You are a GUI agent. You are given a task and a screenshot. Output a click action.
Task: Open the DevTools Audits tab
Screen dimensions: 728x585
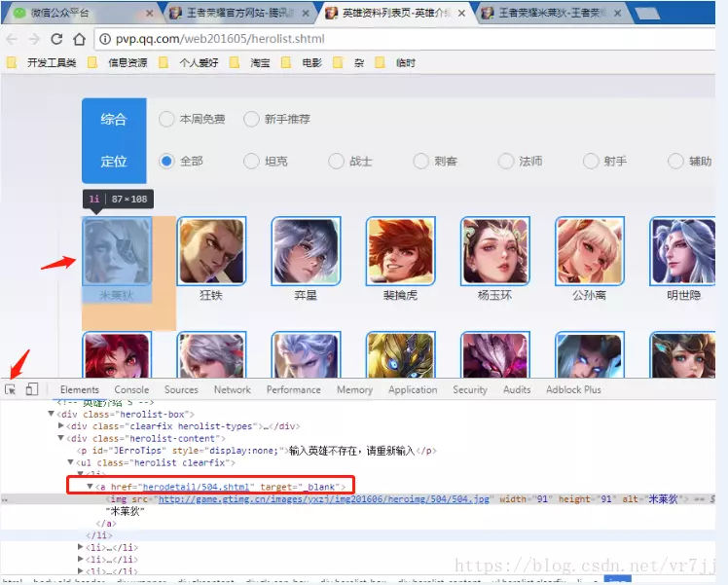tap(517, 389)
